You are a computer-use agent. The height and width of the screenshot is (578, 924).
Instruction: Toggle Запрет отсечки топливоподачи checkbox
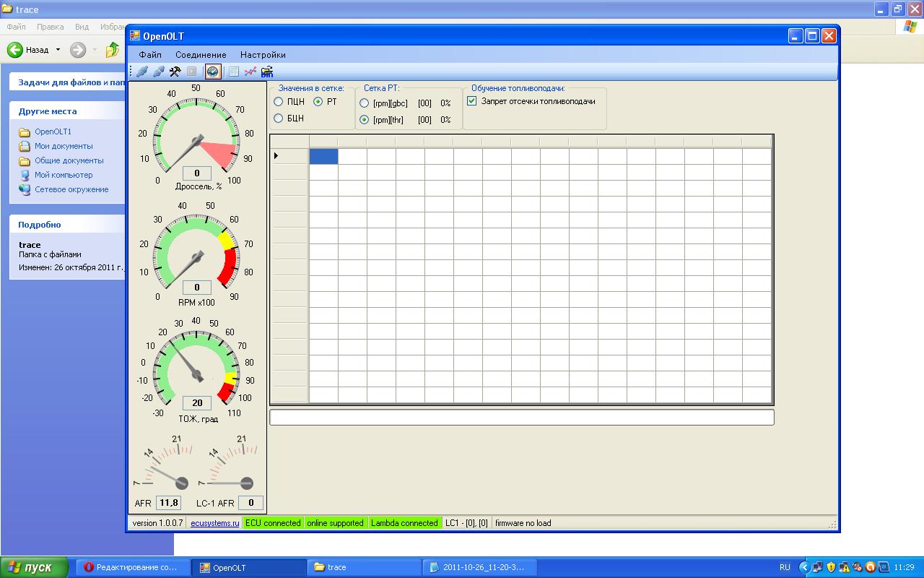(x=472, y=101)
